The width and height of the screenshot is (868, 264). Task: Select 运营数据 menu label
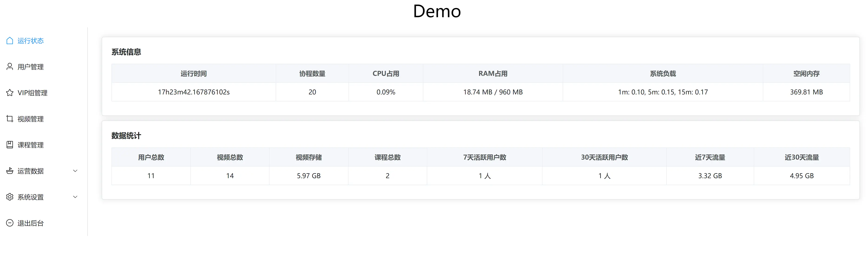coord(31,171)
